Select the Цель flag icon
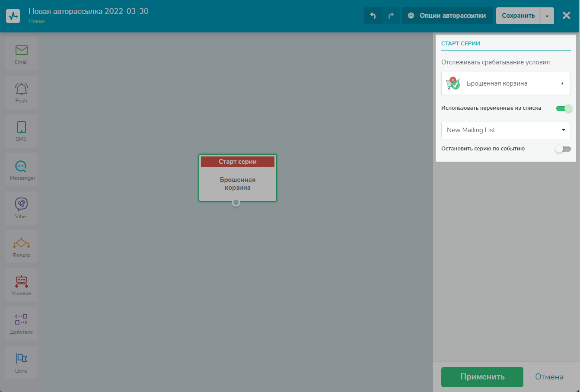Viewport: 580px width, 392px height. tap(21, 361)
